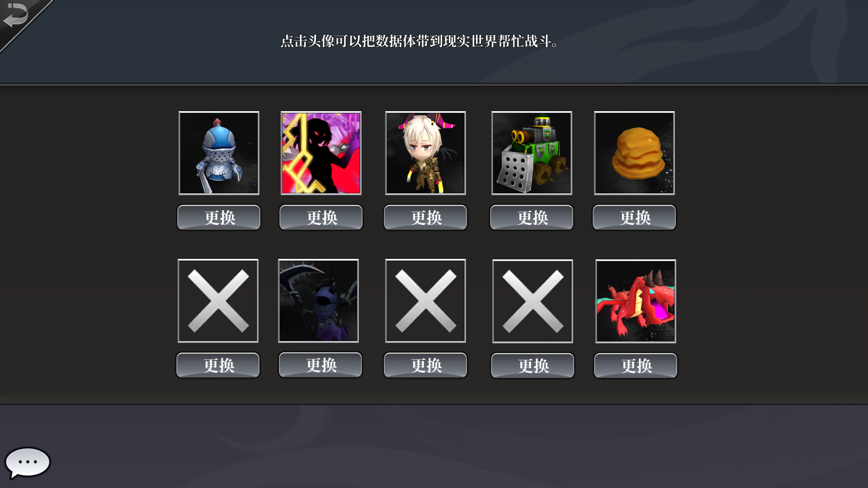Click the first empty X slot
Image resolution: width=868 pixels, height=488 pixels.
pos(218,301)
